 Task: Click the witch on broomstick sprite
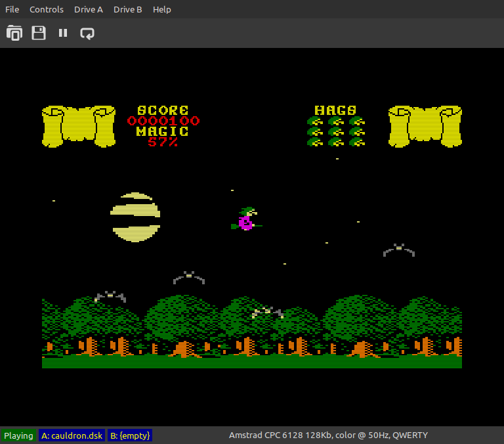tap(247, 219)
